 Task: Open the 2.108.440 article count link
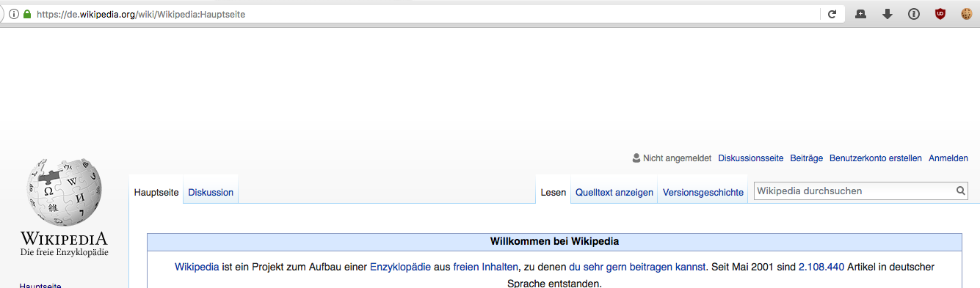pyautogui.click(x=821, y=267)
